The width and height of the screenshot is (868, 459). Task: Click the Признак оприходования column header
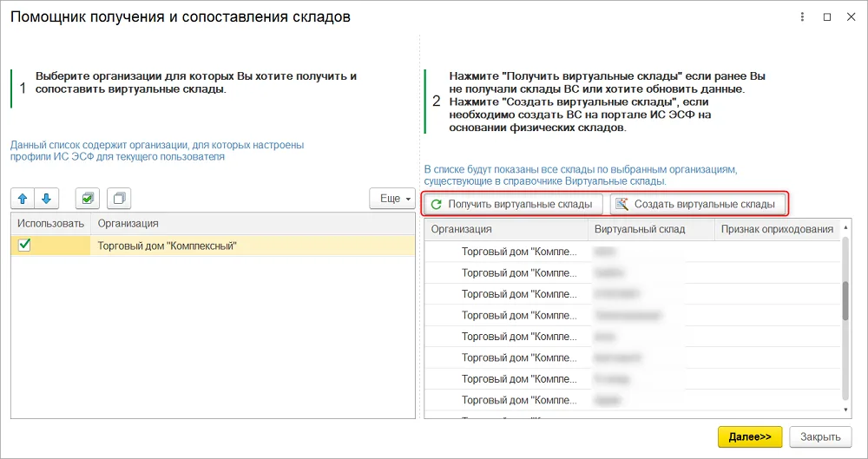[777, 229]
